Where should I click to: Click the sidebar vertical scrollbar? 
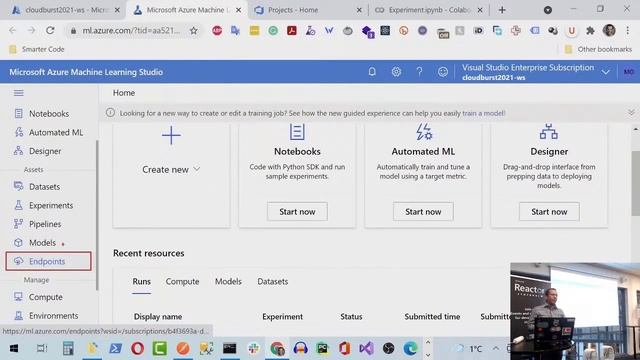[97, 216]
